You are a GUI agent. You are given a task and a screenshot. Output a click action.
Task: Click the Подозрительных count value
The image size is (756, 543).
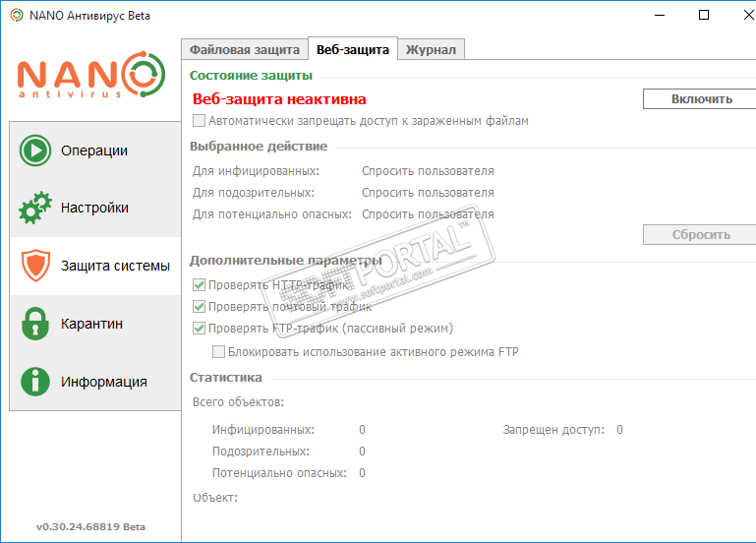(362, 452)
